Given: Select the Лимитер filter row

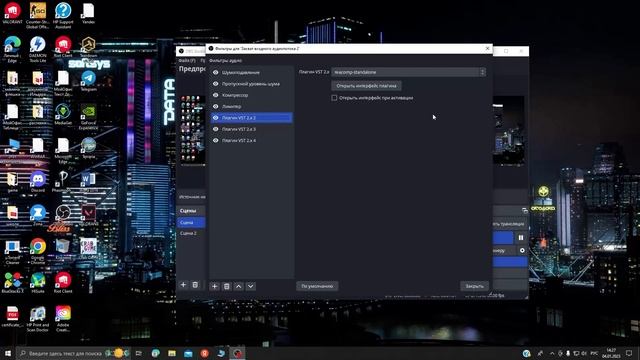Looking at the screenshot, I should [251, 106].
